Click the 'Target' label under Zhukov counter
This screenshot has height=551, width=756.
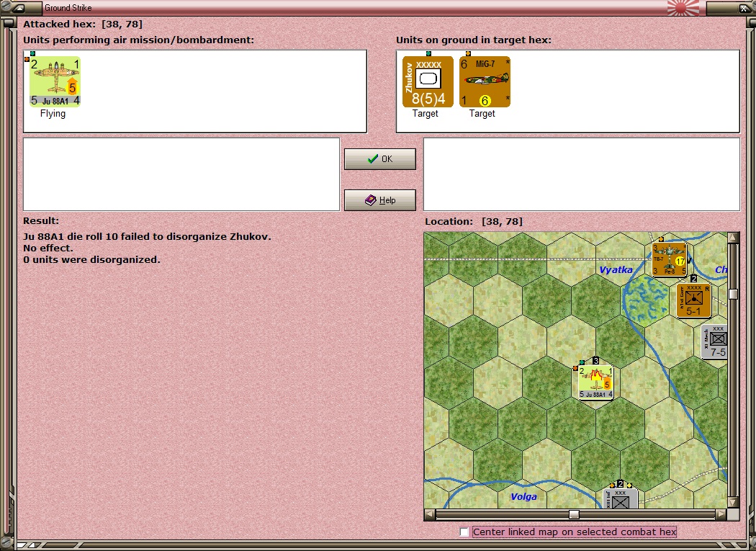(426, 113)
